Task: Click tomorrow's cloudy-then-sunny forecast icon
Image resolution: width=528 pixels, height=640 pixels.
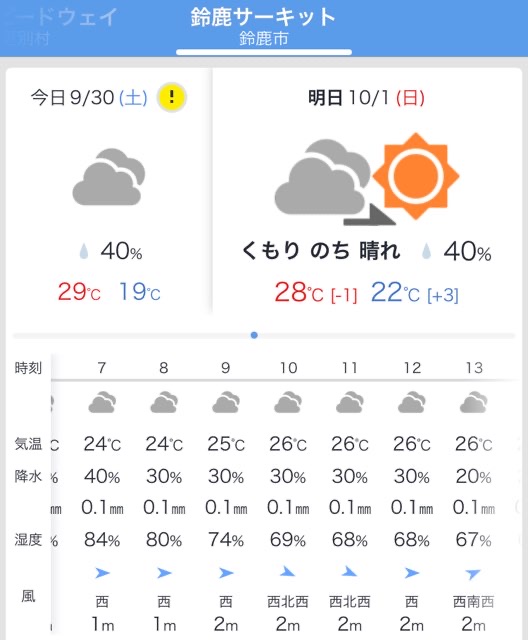Action: (366, 178)
